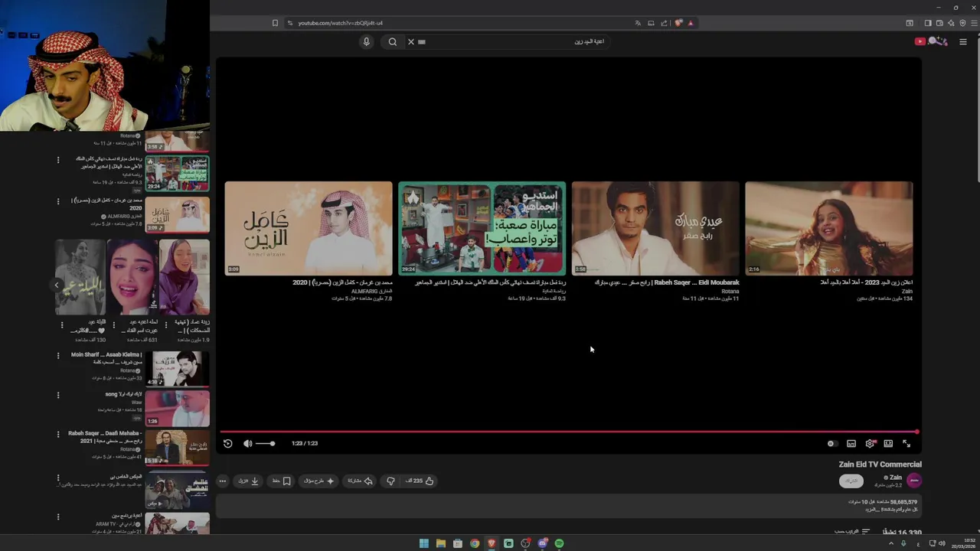This screenshot has width=980, height=551.
Task: Open options menu for Moin Sharif video
Action: [x=58, y=355]
